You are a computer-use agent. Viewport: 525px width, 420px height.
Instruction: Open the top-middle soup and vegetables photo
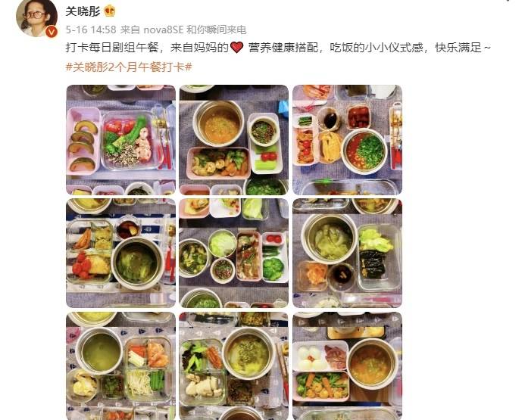click(x=233, y=140)
